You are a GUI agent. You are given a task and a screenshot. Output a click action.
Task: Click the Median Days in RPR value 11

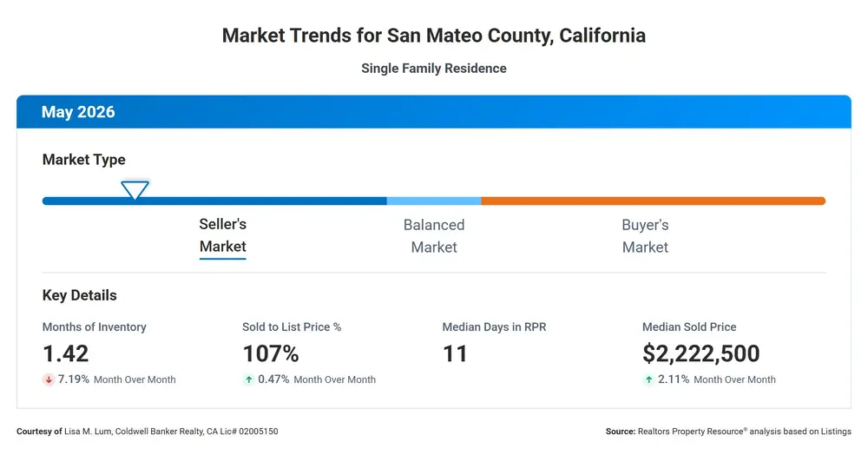pyautogui.click(x=455, y=353)
